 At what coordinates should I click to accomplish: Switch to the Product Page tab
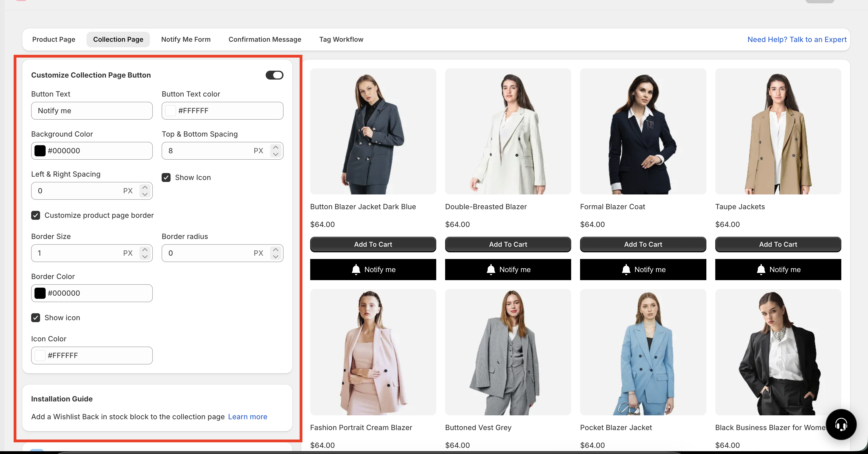point(54,40)
